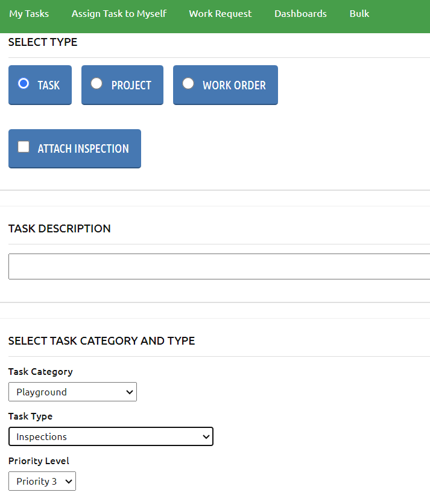Change Task Type from Inspections

[x=111, y=436]
